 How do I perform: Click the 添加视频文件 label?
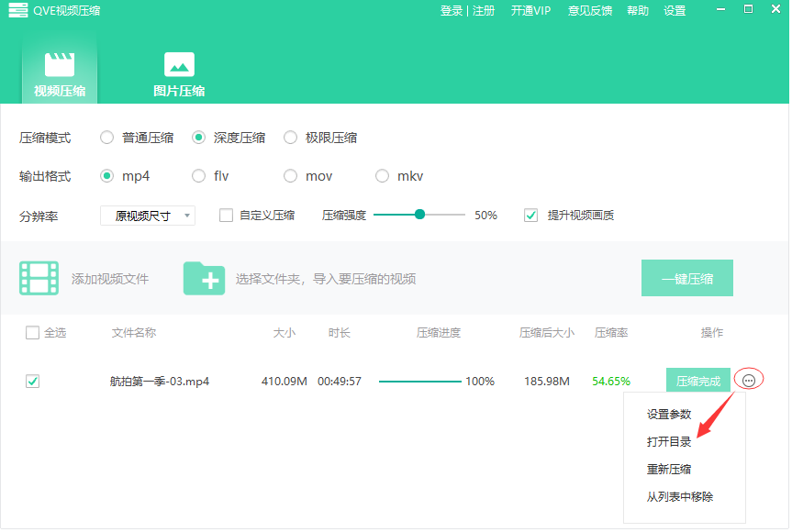[110, 279]
